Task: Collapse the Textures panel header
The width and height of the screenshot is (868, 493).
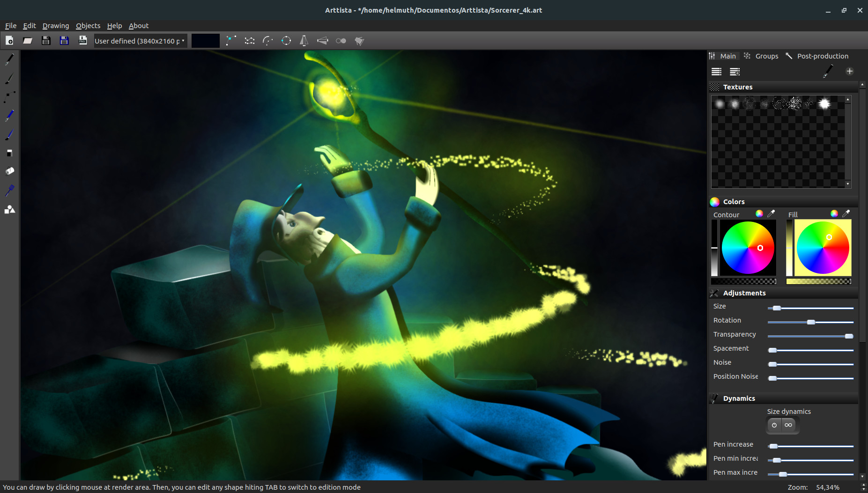Action: pyautogui.click(x=738, y=87)
